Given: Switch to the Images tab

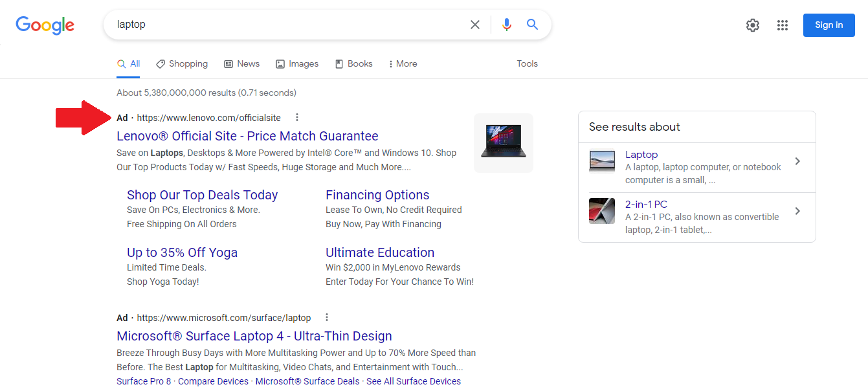Looking at the screenshot, I should click(297, 64).
